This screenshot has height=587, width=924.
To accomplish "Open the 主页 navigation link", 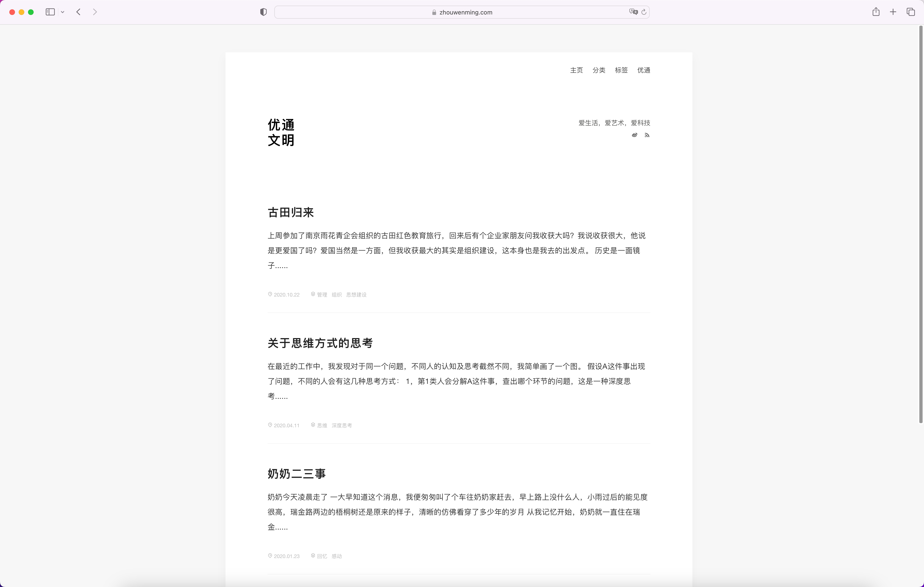I will [576, 70].
